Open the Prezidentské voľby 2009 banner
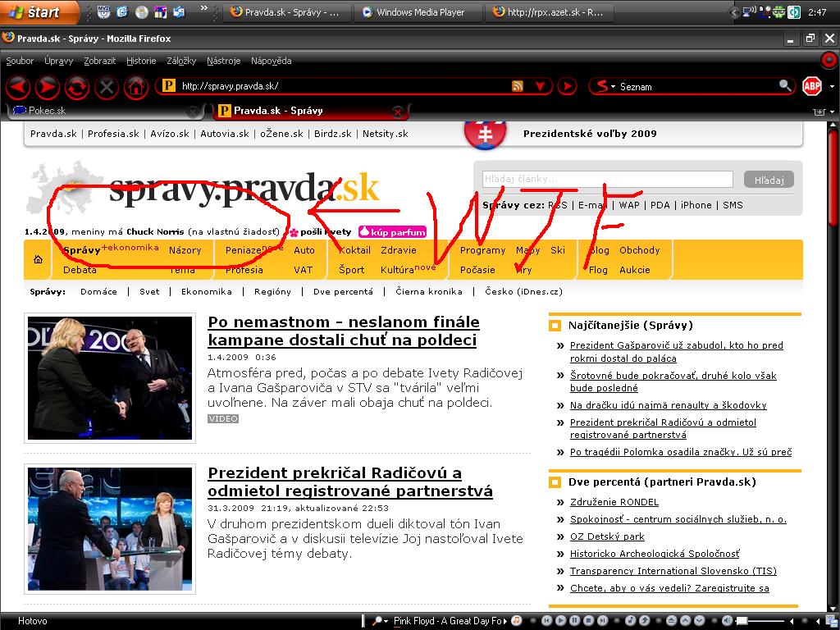840x630 pixels. click(589, 134)
